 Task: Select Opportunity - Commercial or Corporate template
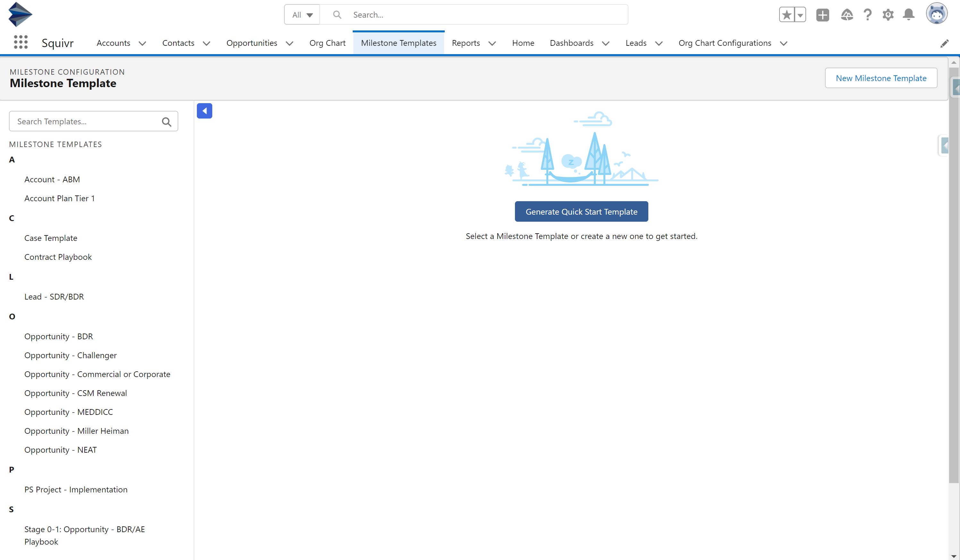point(97,374)
